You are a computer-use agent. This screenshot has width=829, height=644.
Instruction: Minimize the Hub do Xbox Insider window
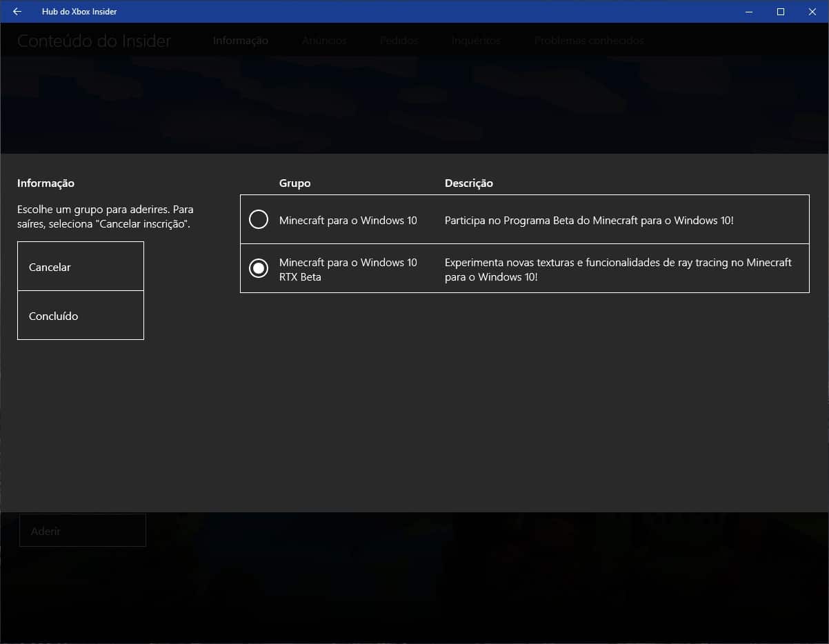click(x=749, y=11)
